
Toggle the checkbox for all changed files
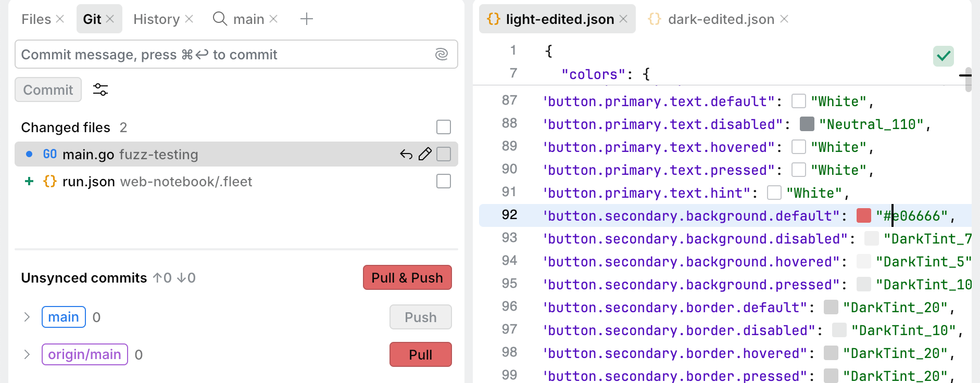coord(444,127)
